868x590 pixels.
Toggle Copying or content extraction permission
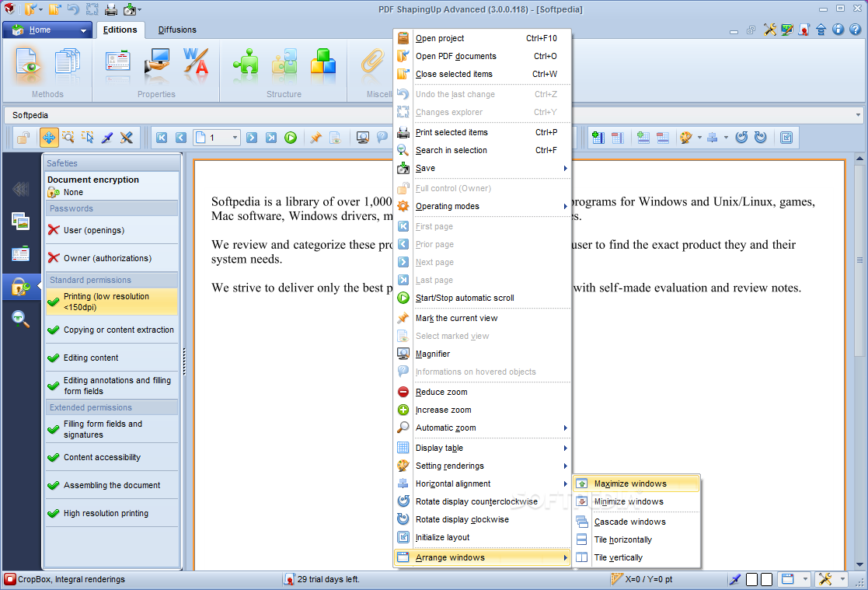click(112, 330)
